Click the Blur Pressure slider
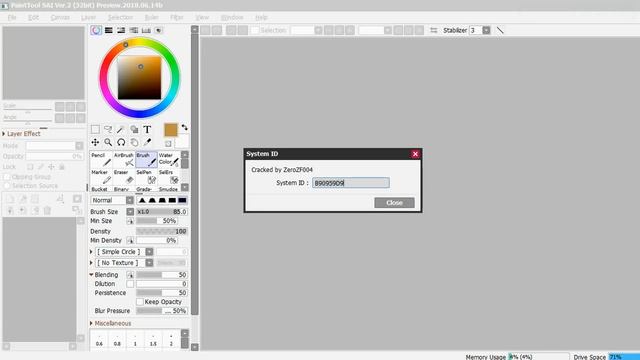 coord(162,311)
